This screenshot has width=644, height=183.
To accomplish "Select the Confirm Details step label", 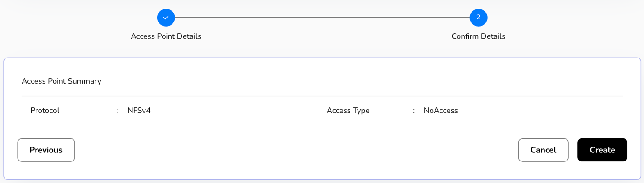I will (x=478, y=36).
